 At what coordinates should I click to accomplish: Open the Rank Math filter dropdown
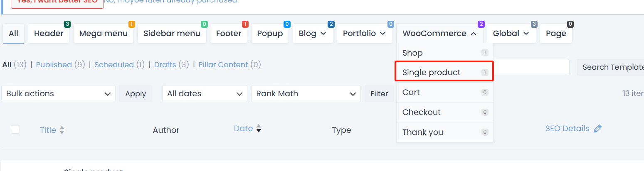click(x=306, y=94)
